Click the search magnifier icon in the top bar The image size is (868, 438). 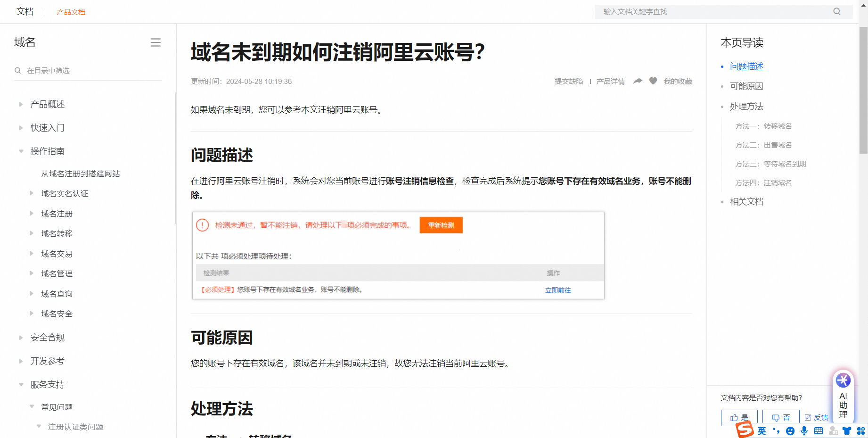[837, 12]
